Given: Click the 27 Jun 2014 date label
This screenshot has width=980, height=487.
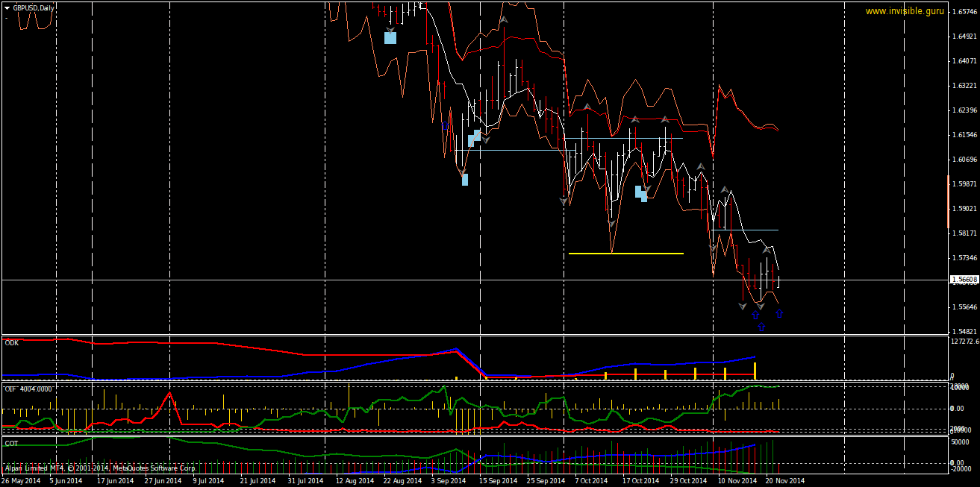Looking at the screenshot, I should point(163,482).
